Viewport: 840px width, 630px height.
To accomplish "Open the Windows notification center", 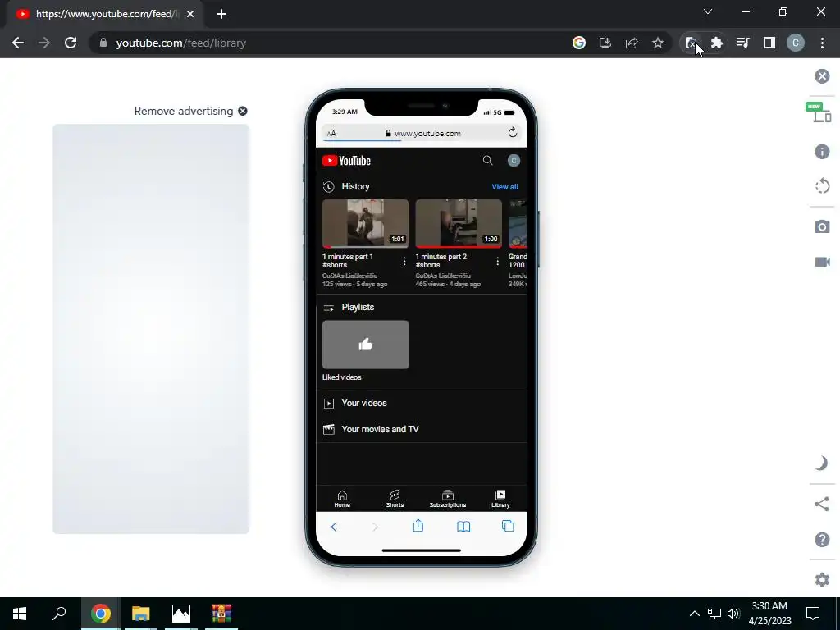I will pyautogui.click(x=813, y=614).
